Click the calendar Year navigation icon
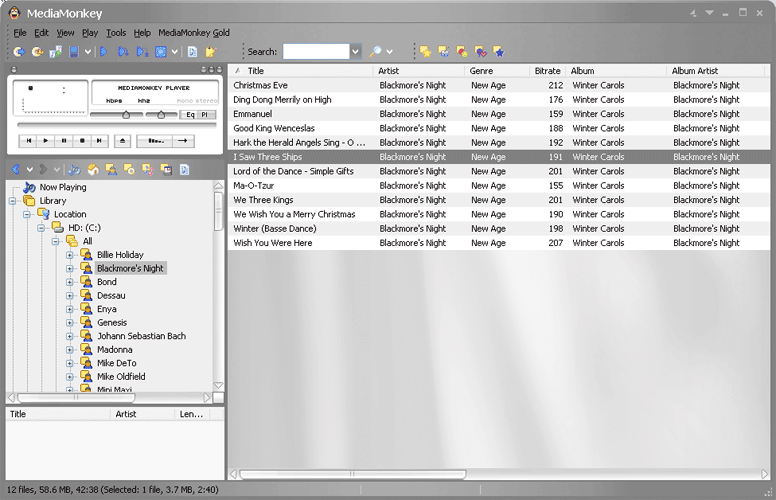 click(166, 170)
